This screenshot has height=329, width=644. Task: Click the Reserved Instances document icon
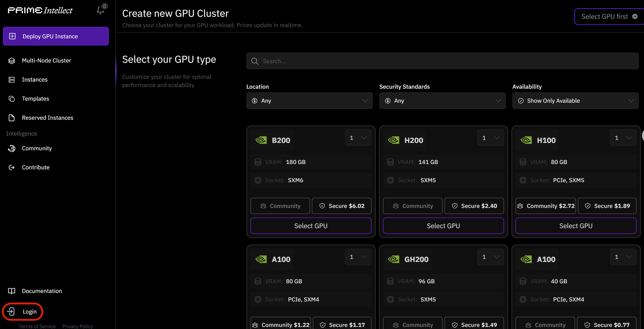(x=12, y=118)
